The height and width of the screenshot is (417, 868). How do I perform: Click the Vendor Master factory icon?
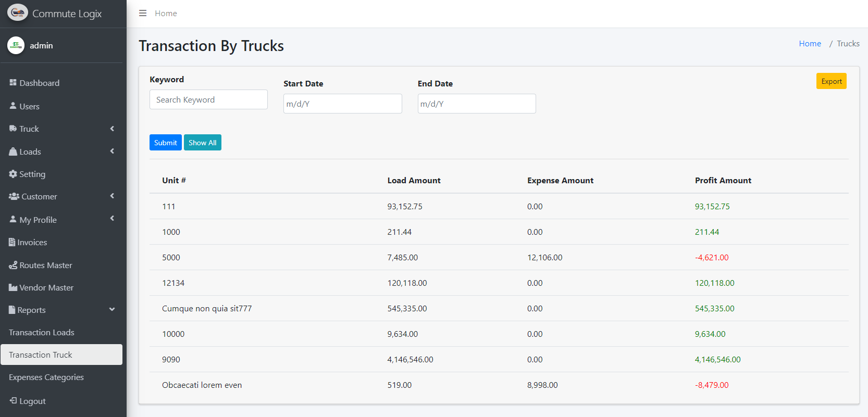click(x=13, y=287)
